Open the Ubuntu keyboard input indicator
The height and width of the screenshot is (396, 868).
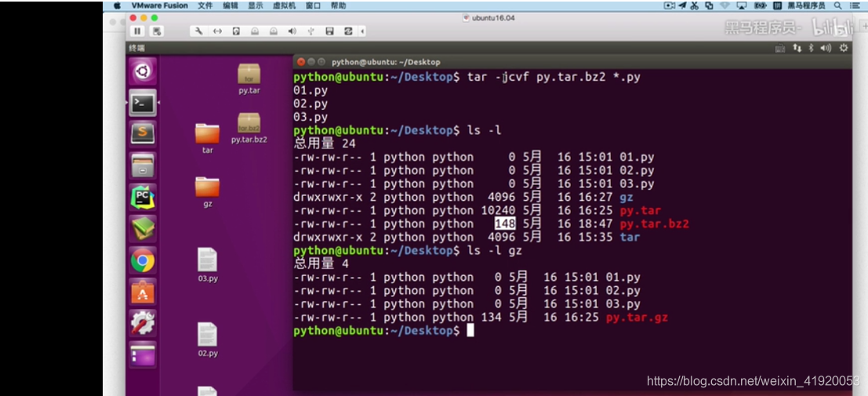pyautogui.click(x=780, y=48)
